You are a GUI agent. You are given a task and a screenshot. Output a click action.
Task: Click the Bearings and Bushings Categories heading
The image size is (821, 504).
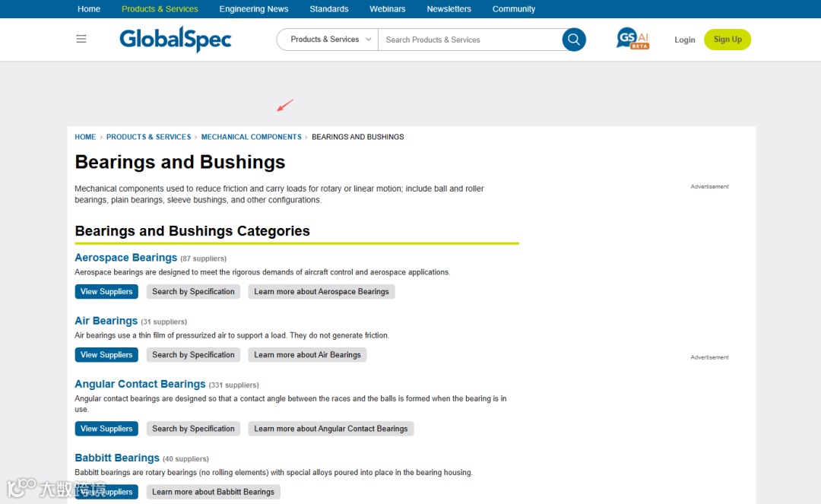click(192, 231)
